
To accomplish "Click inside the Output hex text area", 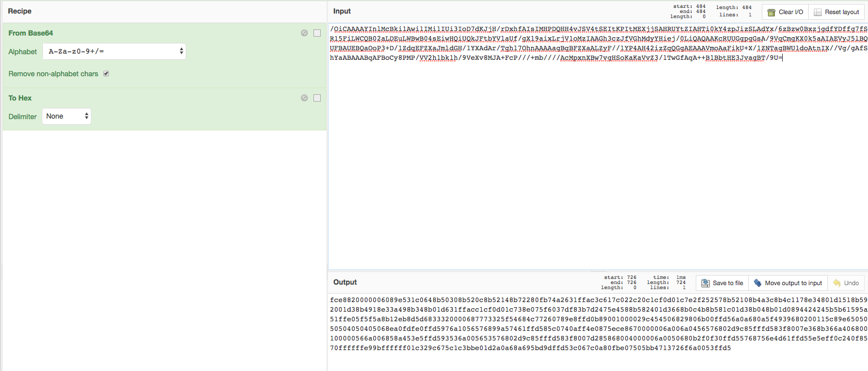I will (597, 332).
